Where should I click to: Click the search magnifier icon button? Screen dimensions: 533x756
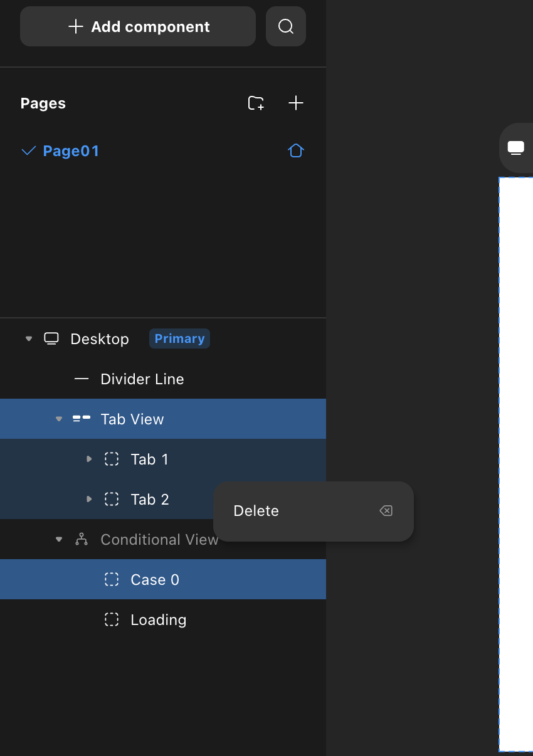[x=286, y=26]
